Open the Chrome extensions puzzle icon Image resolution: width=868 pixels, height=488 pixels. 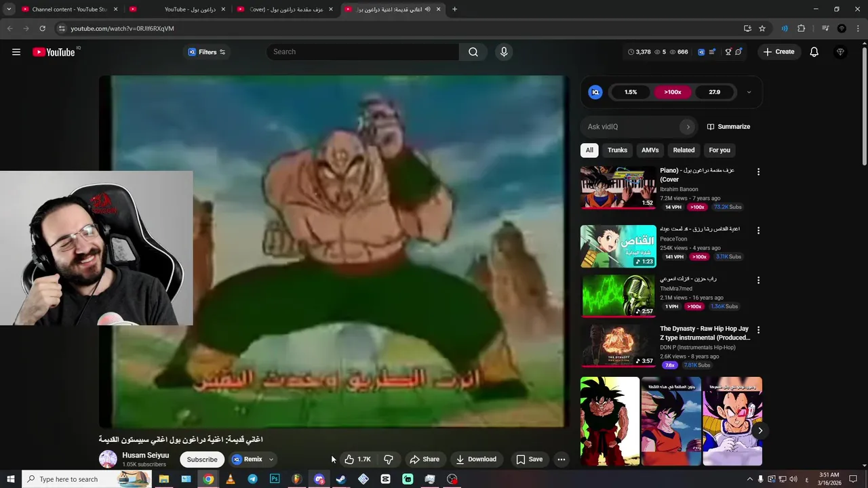[x=802, y=28]
